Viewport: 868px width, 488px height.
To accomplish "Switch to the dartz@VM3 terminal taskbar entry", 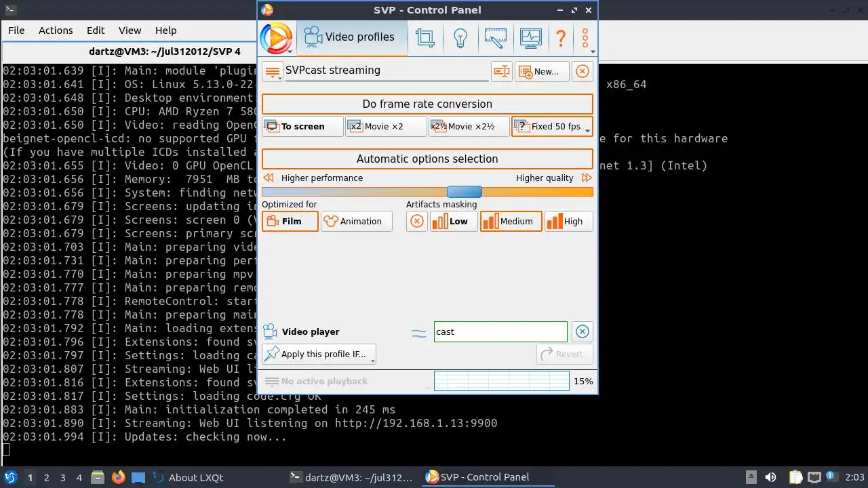I will (x=351, y=477).
